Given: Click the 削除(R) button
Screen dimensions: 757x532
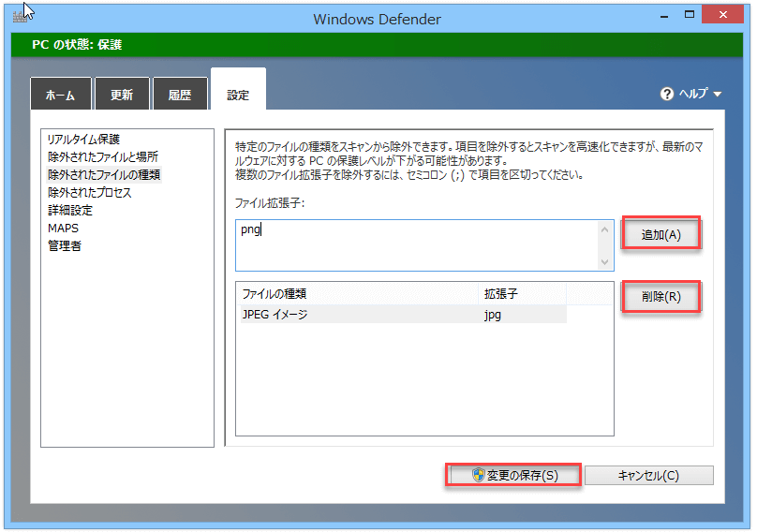Looking at the screenshot, I should tap(661, 296).
